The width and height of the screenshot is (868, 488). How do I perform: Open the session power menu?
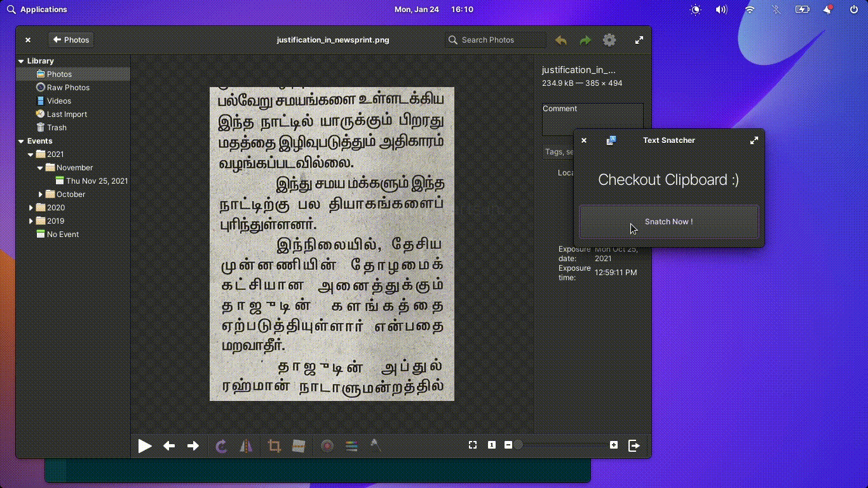click(853, 10)
